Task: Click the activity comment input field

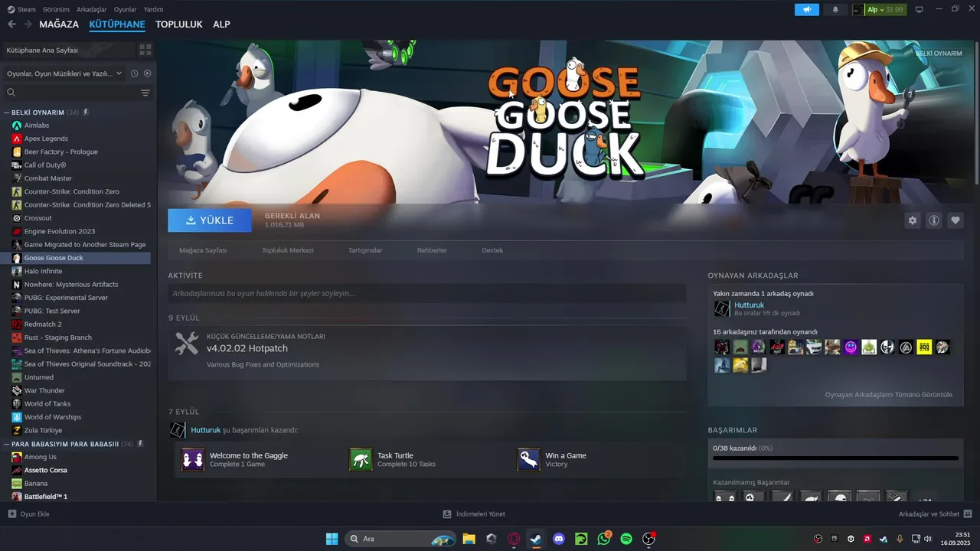Action: (427, 293)
